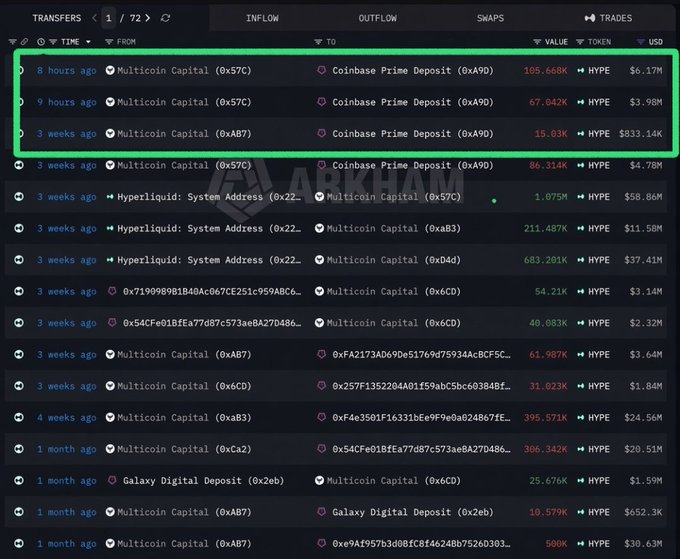Open transaction icon for 500K HYPE row

click(19, 544)
